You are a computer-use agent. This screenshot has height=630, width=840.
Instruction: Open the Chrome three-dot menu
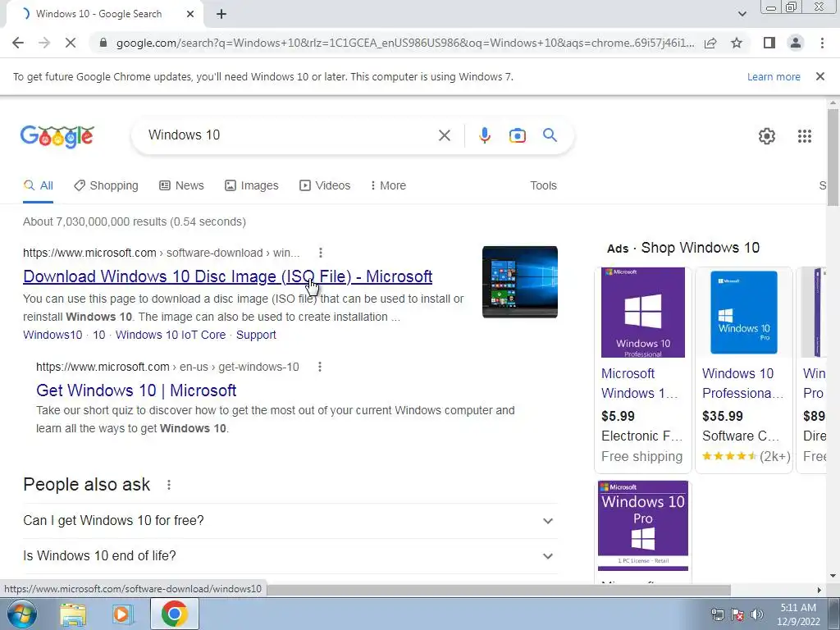point(822,43)
